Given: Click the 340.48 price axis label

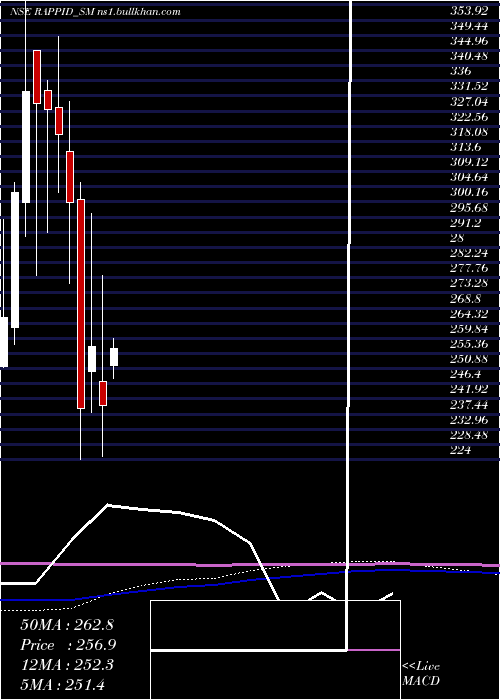Looking at the screenshot, I should (x=469, y=57).
